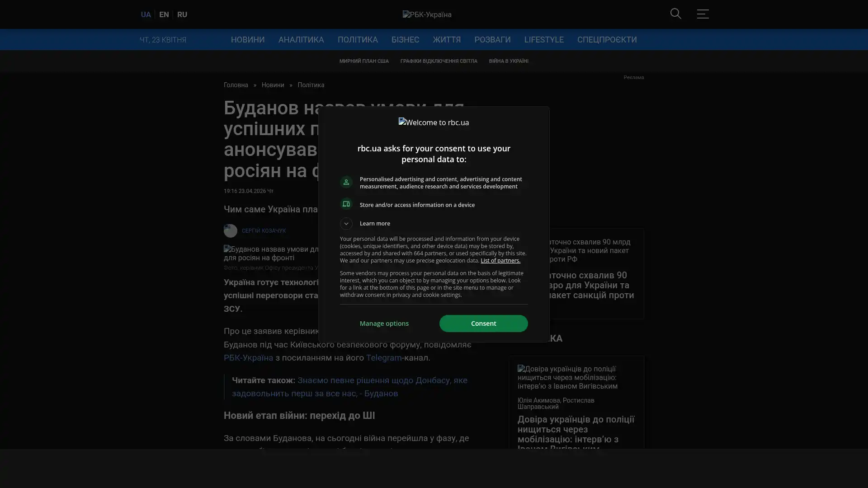Go to Головна breadcrumb
This screenshot has width=868, height=488.
pos(236,85)
